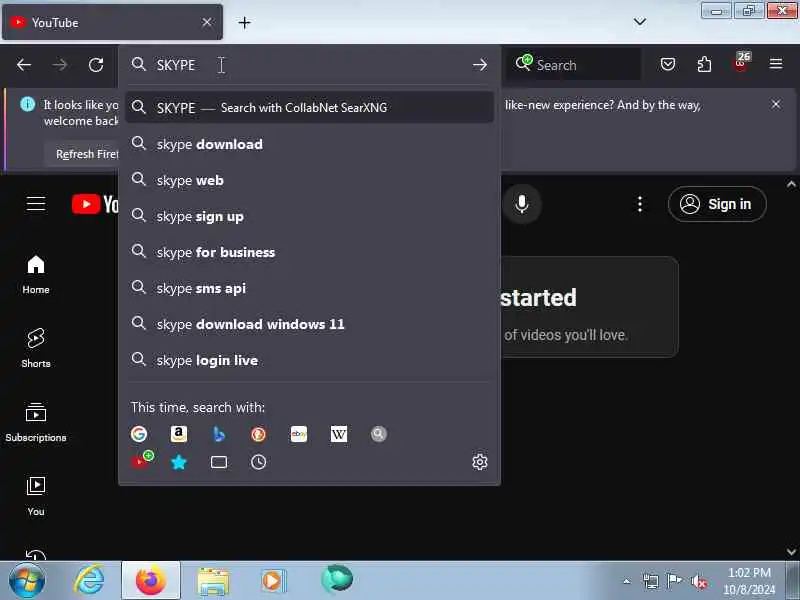The image size is (800, 600).
Task: Click the browser back arrow
Action: [x=23, y=65]
